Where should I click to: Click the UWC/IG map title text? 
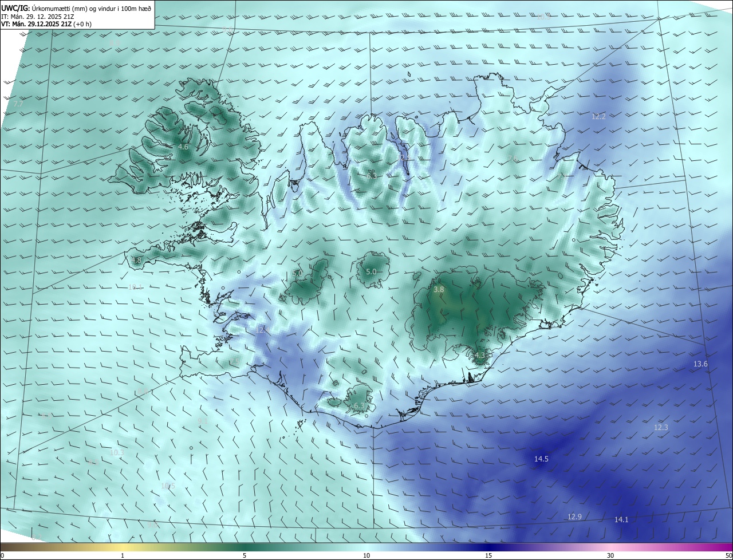[76, 7]
